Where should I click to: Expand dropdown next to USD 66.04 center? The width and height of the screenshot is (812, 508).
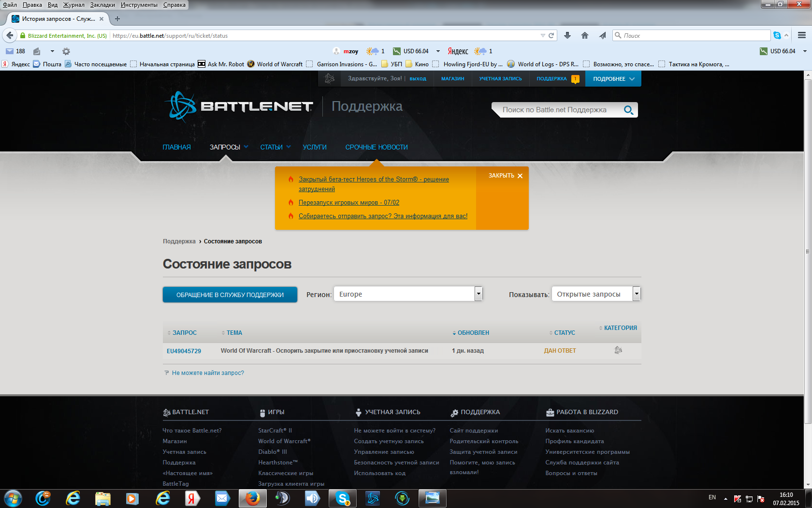pyautogui.click(x=438, y=51)
